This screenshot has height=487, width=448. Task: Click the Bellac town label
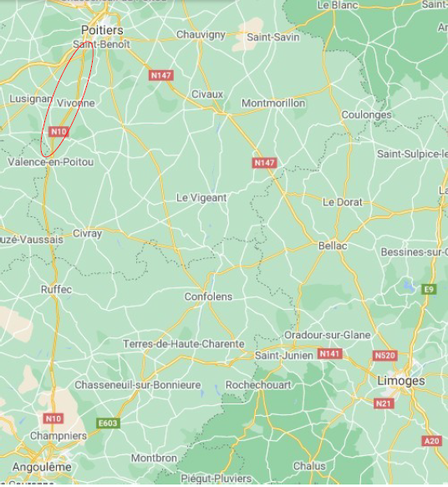[x=333, y=246]
